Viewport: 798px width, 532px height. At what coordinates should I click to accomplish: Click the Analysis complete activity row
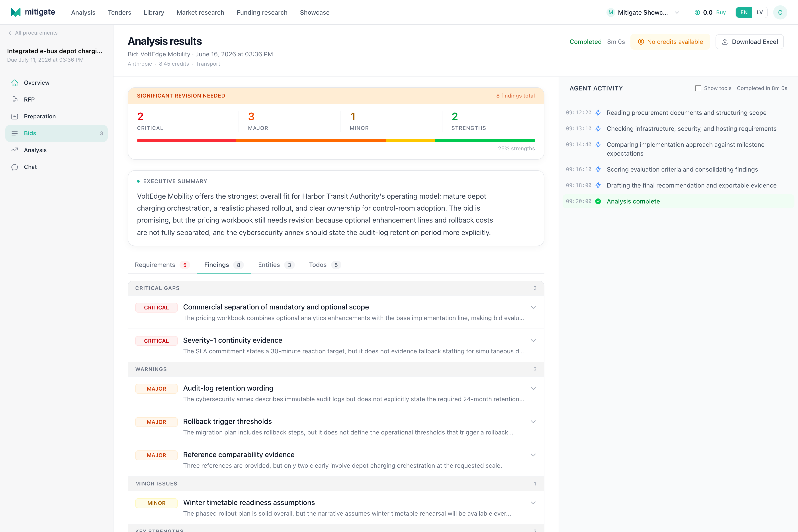click(x=678, y=201)
